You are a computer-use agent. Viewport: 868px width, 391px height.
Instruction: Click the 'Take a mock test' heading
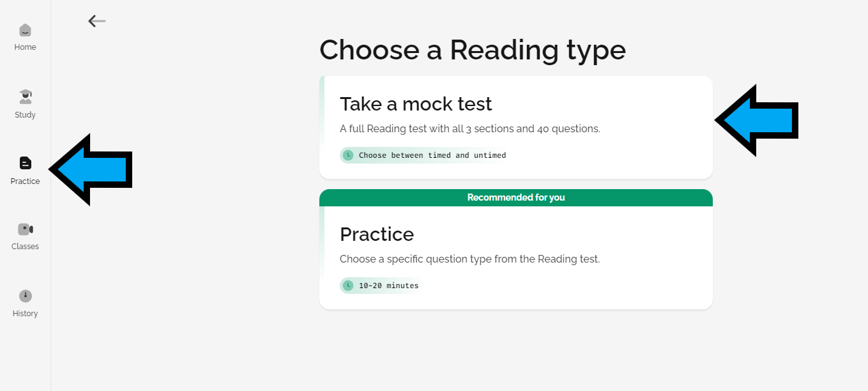point(416,103)
